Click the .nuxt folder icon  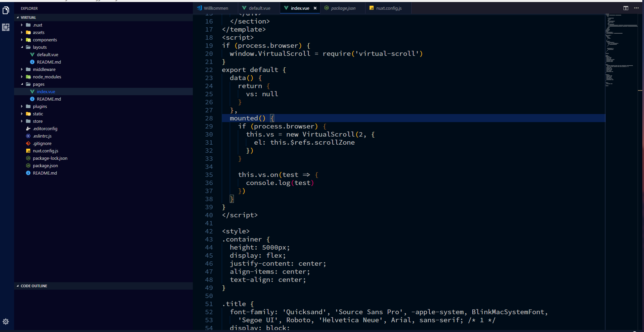tap(28, 25)
